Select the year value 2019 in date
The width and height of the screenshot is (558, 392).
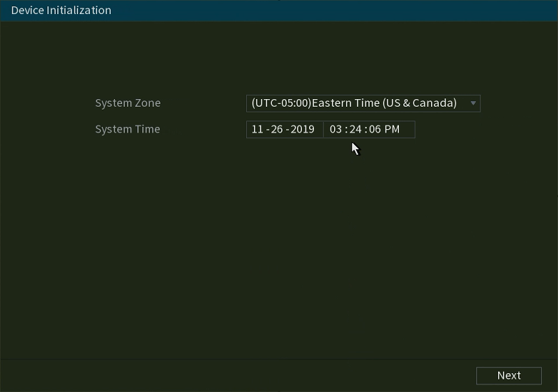(303, 129)
